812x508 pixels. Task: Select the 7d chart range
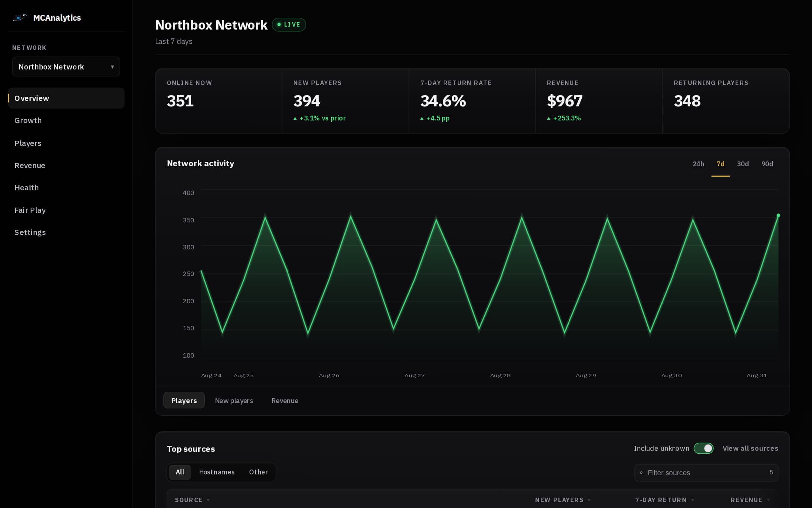pos(720,164)
